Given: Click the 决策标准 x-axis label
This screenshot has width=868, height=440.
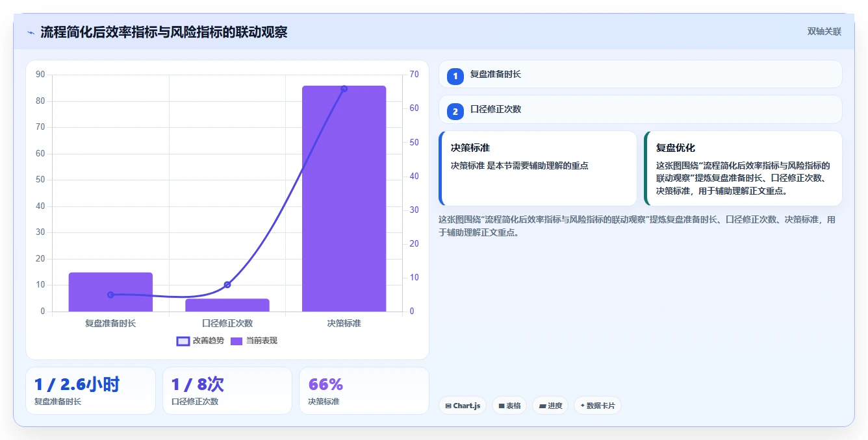Looking at the screenshot, I should coord(344,323).
